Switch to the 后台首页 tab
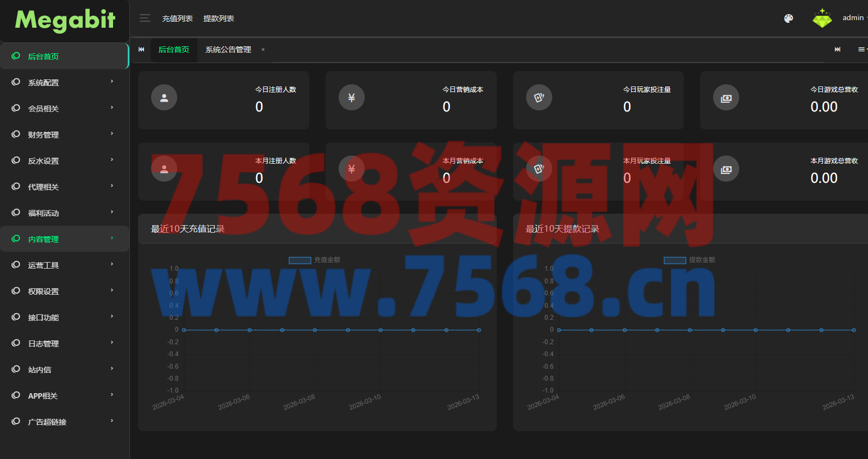This screenshot has height=459, width=868. click(174, 49)
